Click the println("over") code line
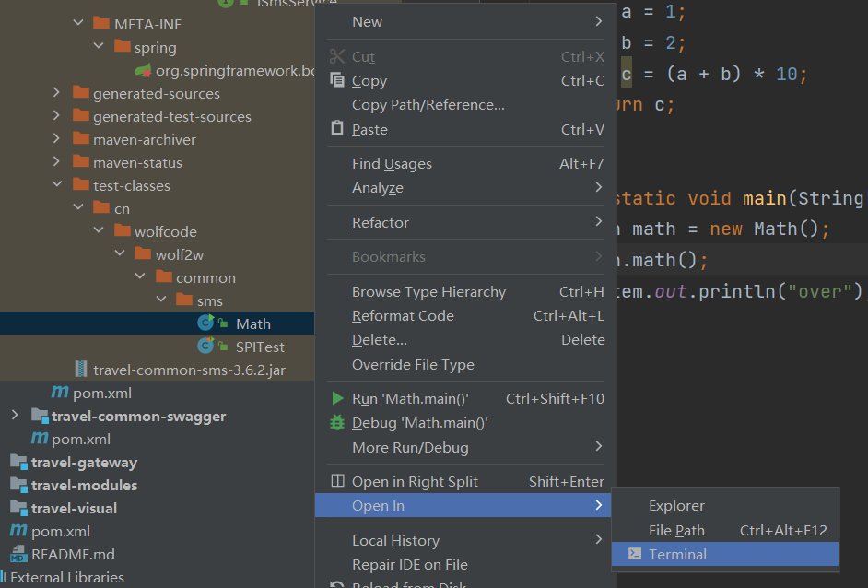This screenshot has height=588, width=868. point(740,291)
